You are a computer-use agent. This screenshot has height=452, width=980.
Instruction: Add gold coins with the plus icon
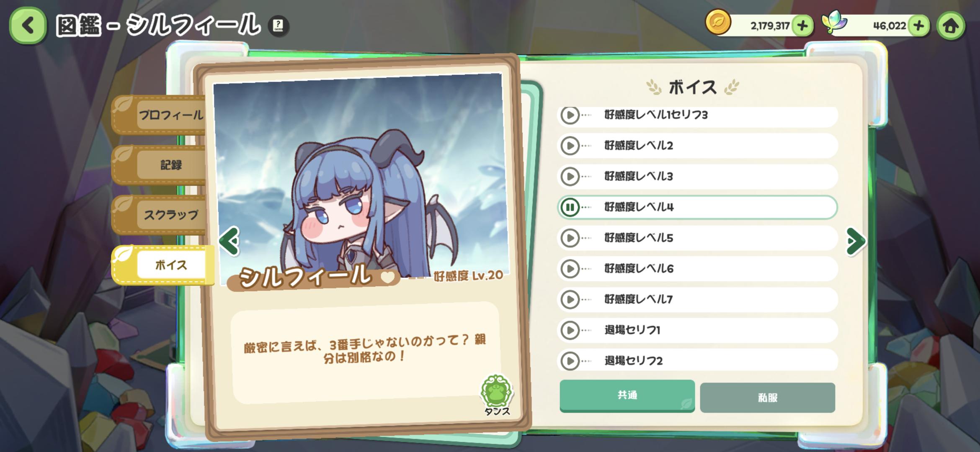tap(802, 26)
